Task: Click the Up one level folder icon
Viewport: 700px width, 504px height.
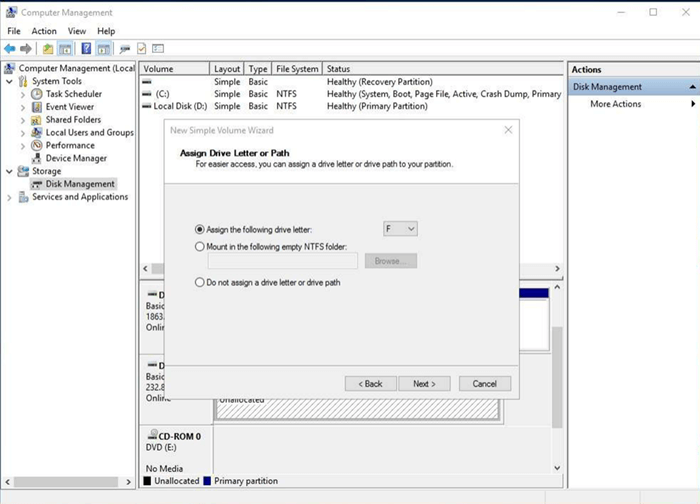Action: (48, 48)
